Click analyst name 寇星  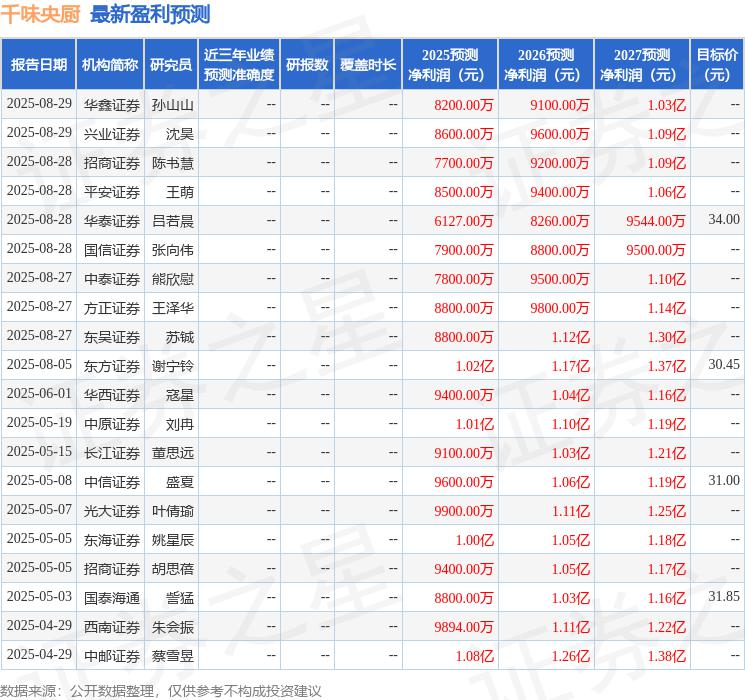(180, 395)
